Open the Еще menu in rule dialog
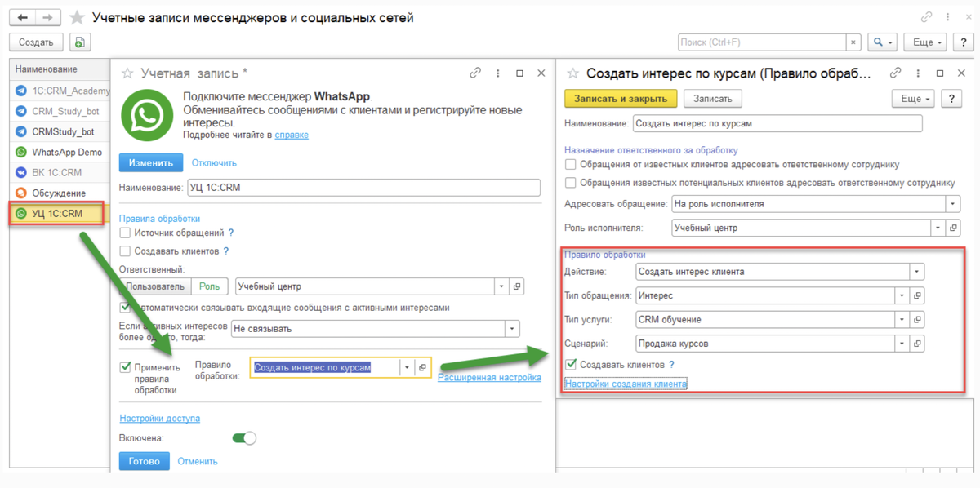The image size is (980, 488). coord(915,99)
